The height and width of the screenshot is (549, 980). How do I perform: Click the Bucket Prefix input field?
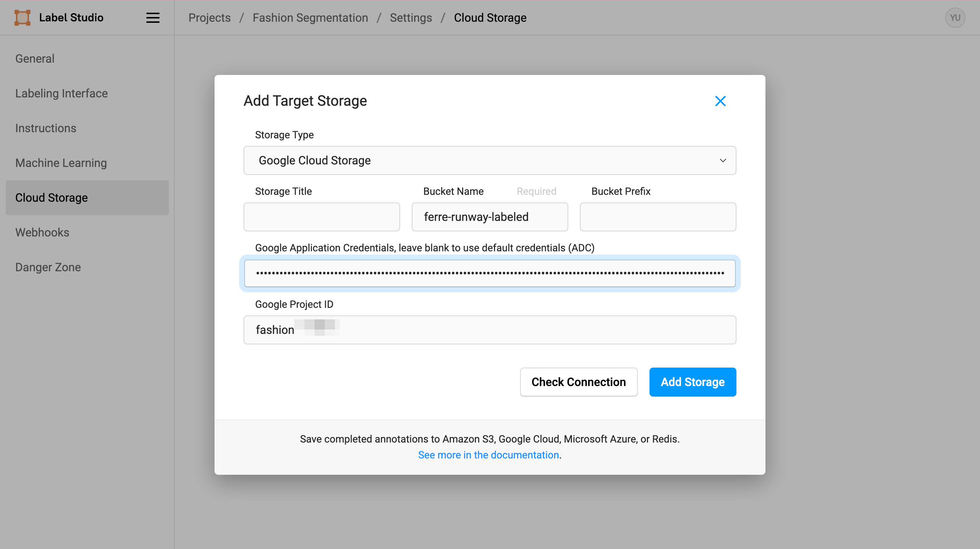tap(657, 217)
